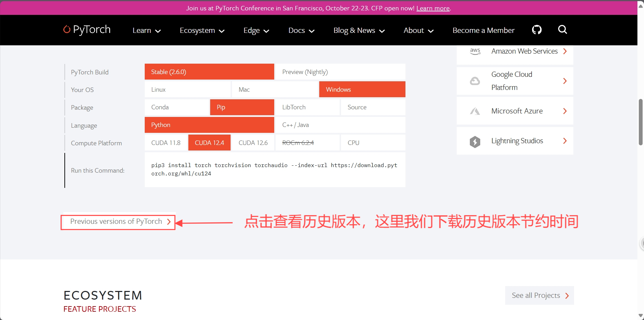This screenshot has width=644, height=320.
Task: Select CUDA 12.6 compute platform
Action: click(253, 143)
